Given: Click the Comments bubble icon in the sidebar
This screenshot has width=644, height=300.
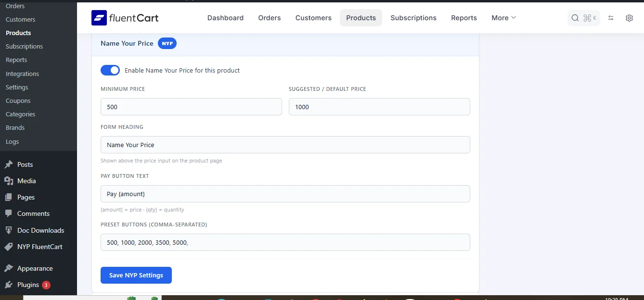Looking at the screenshot, I should [9, 213].
